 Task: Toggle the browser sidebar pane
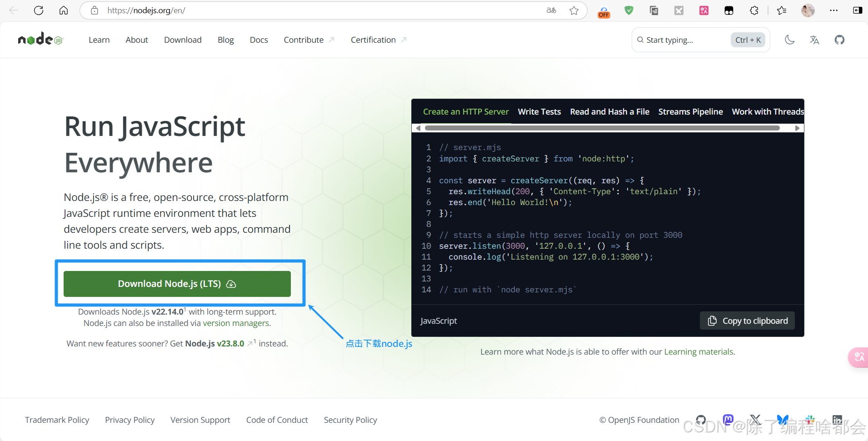858,10
